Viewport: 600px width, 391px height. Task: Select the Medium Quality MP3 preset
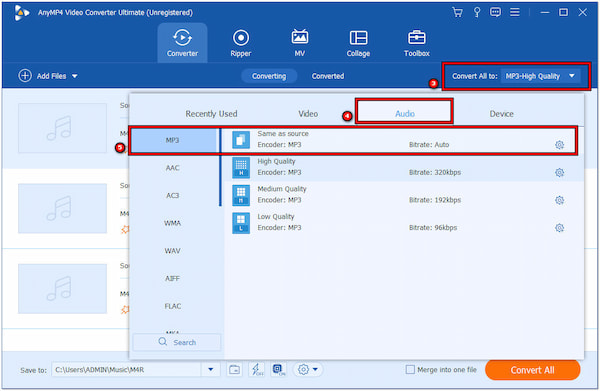[404, 195]
